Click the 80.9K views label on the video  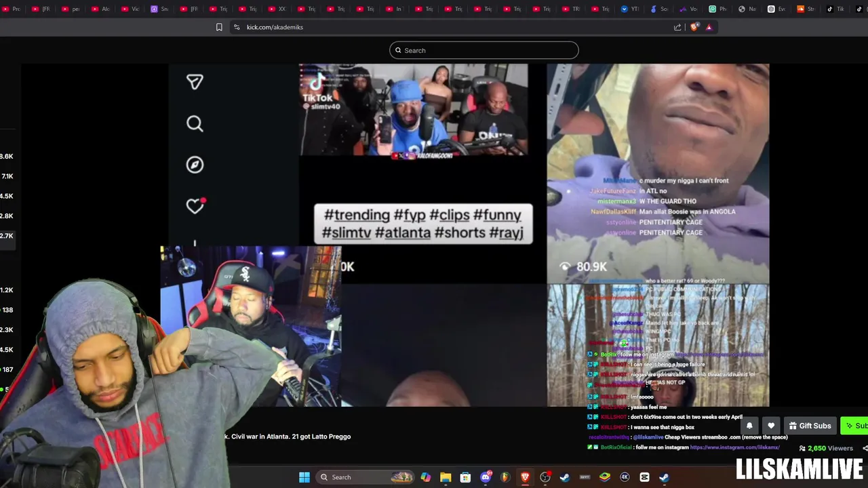pyautogui.click(x=583, y=267)
